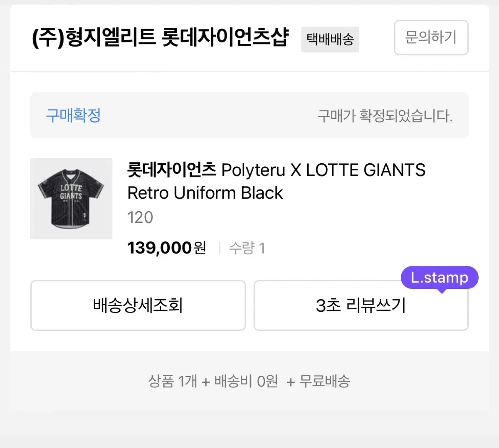Click the L.stamp purple badge
The width and height of the screenshot is (499, 448).
click(x=440, y=277)
